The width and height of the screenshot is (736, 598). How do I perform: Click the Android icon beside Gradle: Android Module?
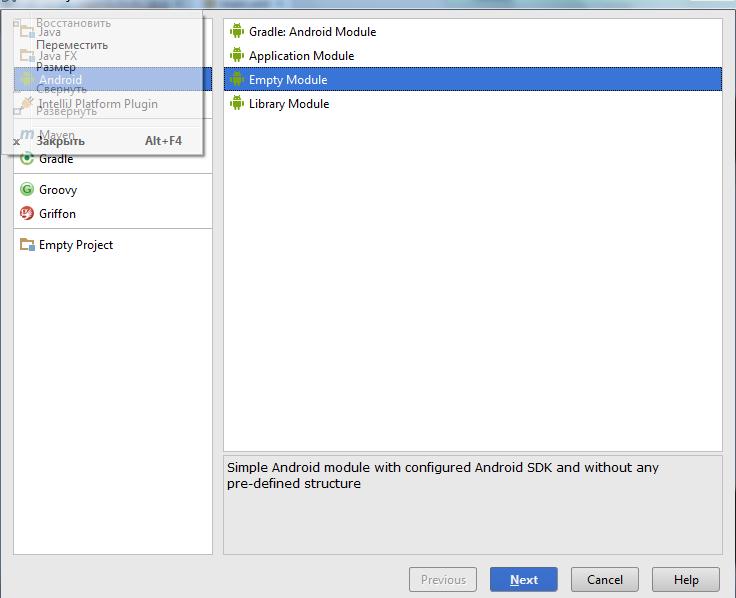[x=237, y=31]
